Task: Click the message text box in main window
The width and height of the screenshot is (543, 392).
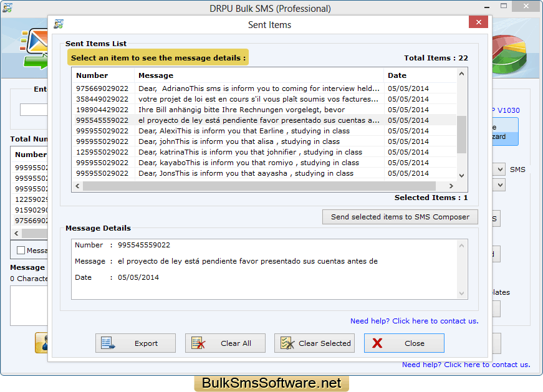Action: click(29, 305)
